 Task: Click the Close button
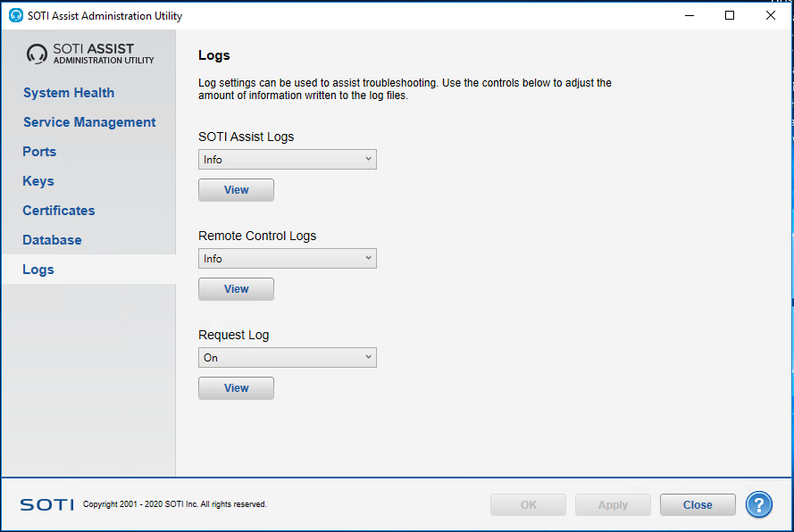pos(698,504)
